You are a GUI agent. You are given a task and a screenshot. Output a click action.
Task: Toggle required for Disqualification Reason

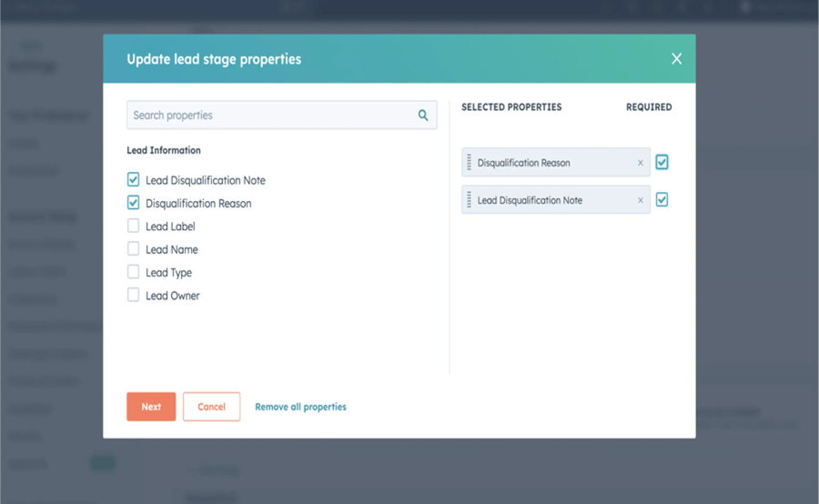click(x=662, y=162)
